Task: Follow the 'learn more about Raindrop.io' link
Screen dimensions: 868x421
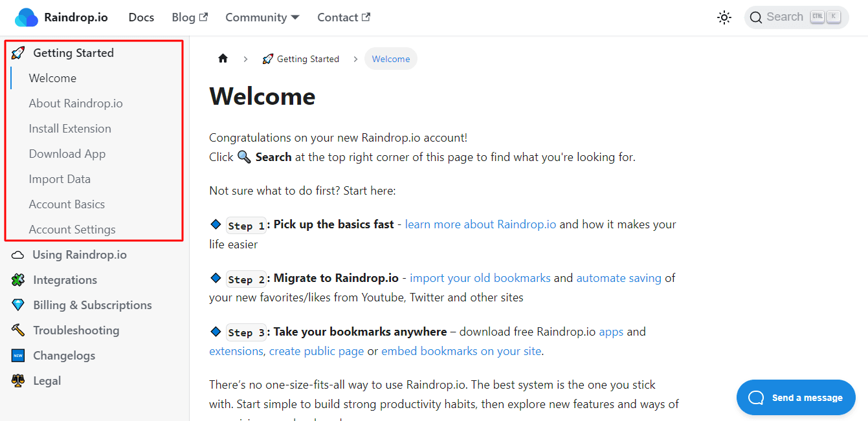Action: (480, 224)
